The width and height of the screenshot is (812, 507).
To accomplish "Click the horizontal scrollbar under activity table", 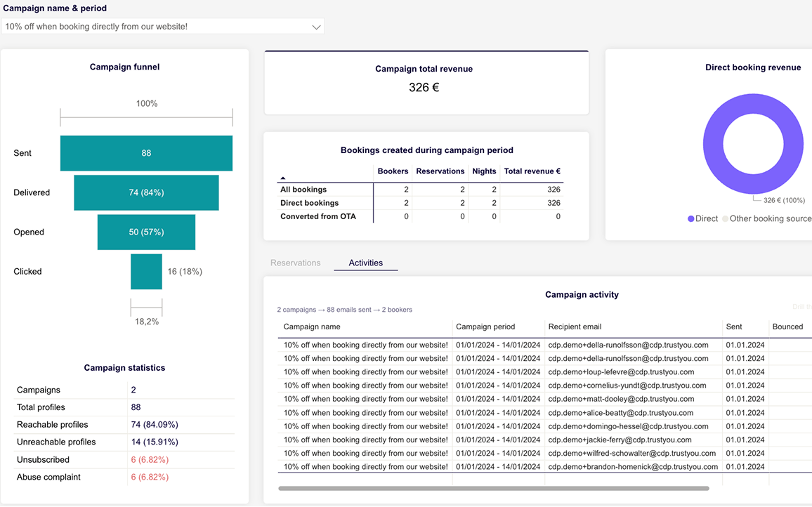I will (x=493, y=488).
